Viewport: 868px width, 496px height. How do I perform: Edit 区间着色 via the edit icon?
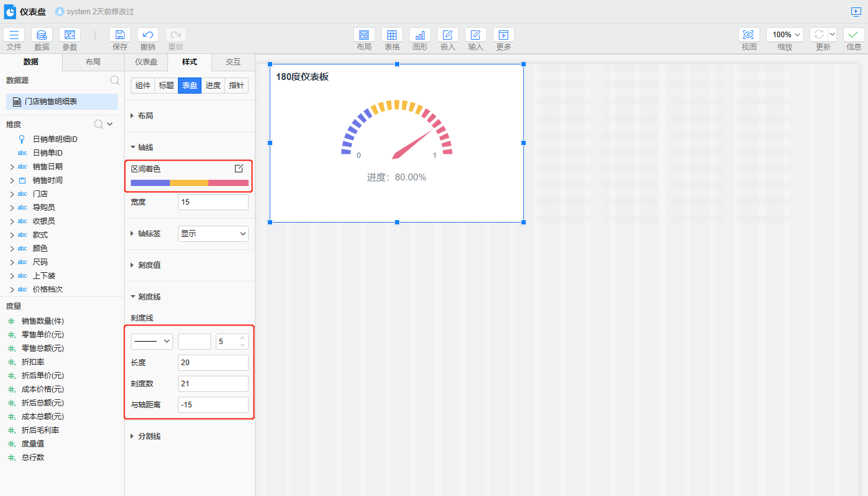click(x=239, y=169)
